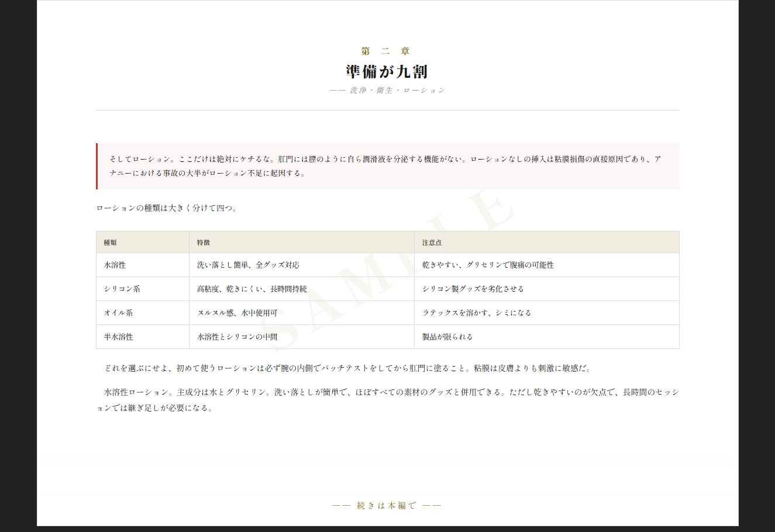Viewport: 775px width, 532px height.
Task: Click the cell 洗い落とし簡単、全グッズ対応
Action: (248, 265)
